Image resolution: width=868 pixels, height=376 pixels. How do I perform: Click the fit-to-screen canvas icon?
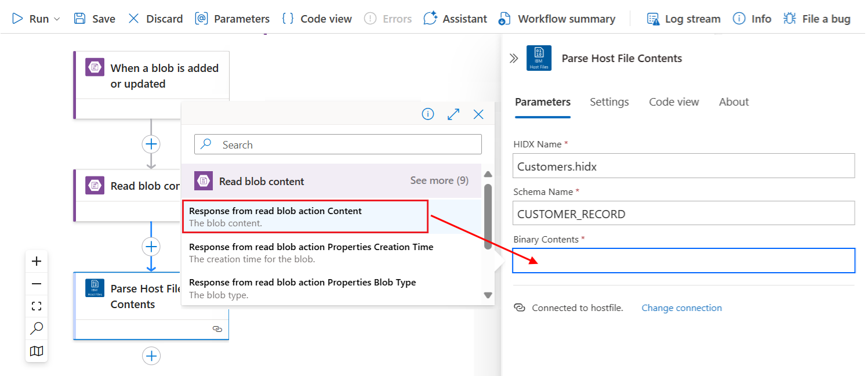[x=37, y=306]
